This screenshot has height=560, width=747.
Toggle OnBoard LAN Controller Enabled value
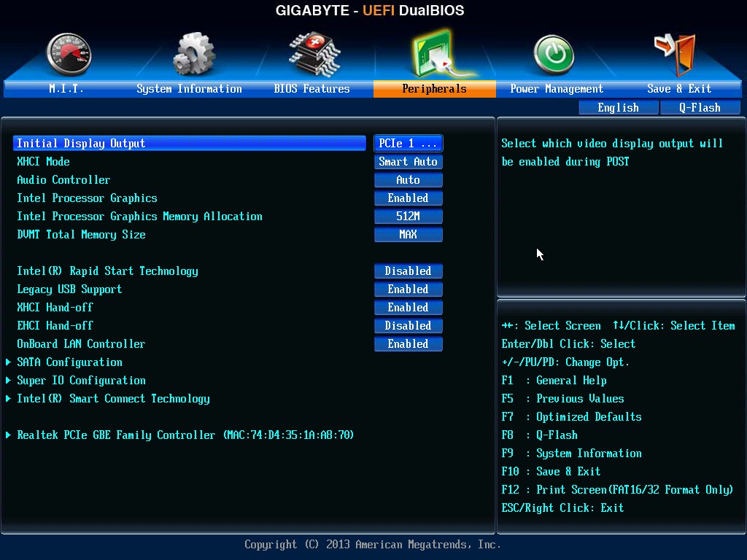coord(408,344)
